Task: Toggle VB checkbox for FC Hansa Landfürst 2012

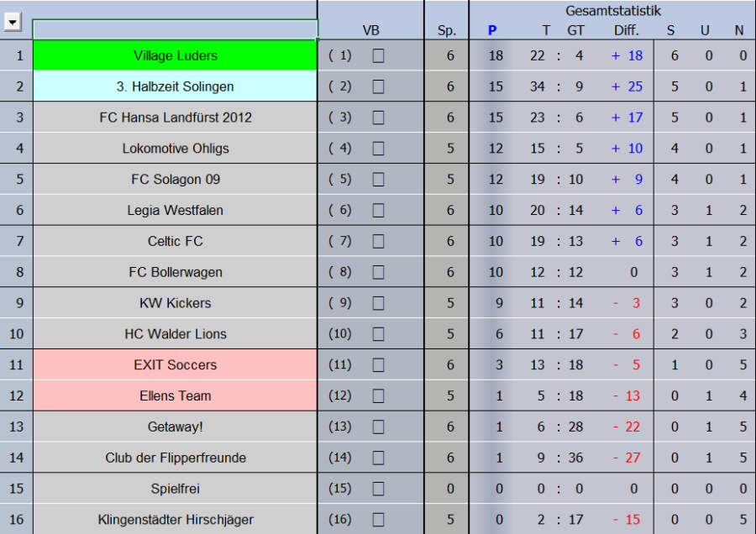Action: pos(378,118)
